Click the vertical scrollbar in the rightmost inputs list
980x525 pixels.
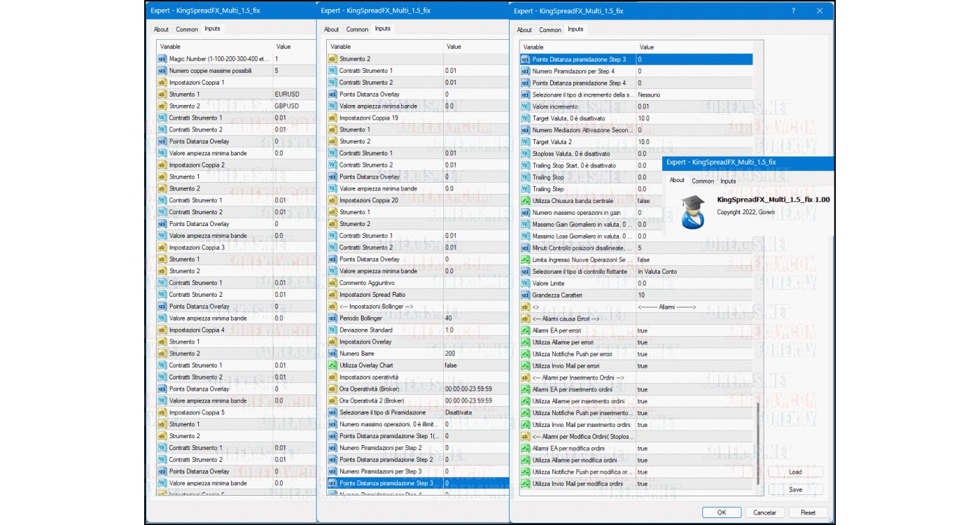pyautogui.click(x=758, y=444)
